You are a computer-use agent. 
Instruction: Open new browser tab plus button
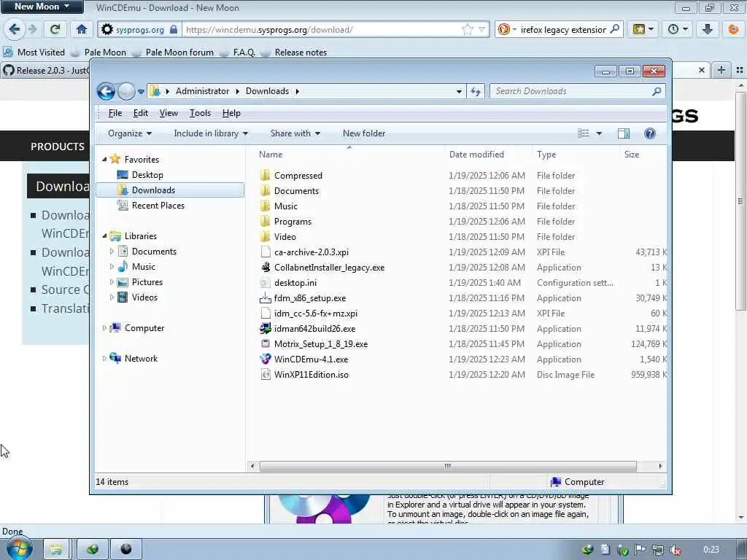click(x=721, y=70)
